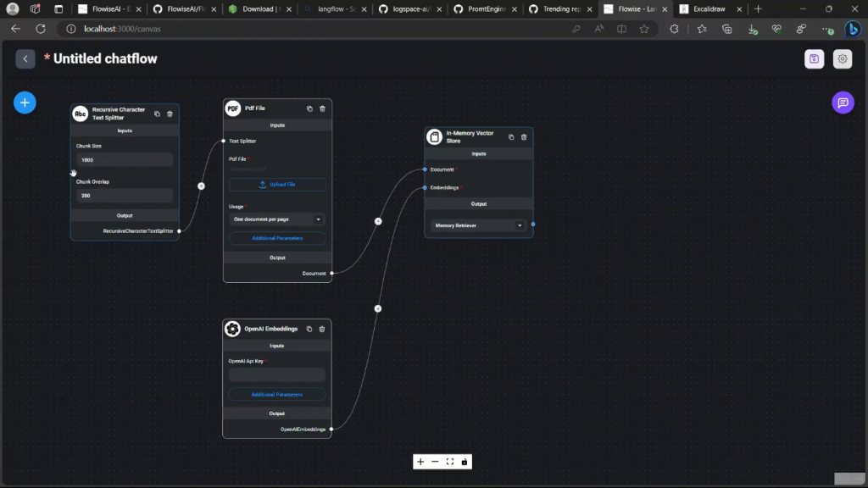
Task: Open split screen view icon
Action: tap(621, 29)
